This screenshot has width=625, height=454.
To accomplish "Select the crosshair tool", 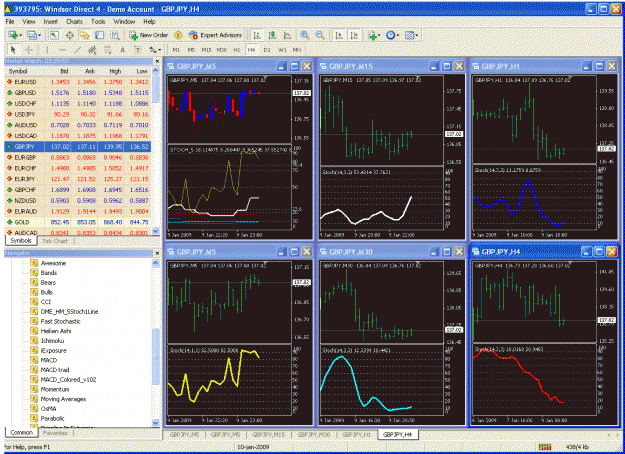I will tap(29, 50).
